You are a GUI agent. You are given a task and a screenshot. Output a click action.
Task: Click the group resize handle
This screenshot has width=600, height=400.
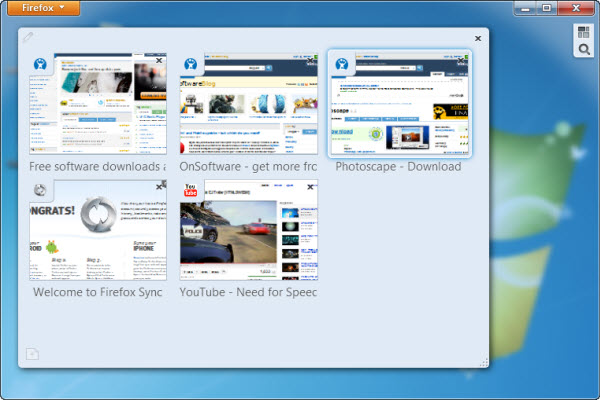pos(484,362)
